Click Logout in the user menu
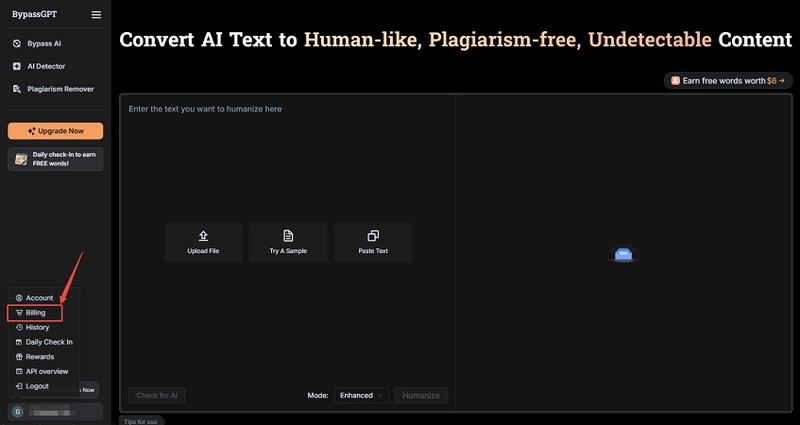 pyautogui.click(x=37, y=386)
